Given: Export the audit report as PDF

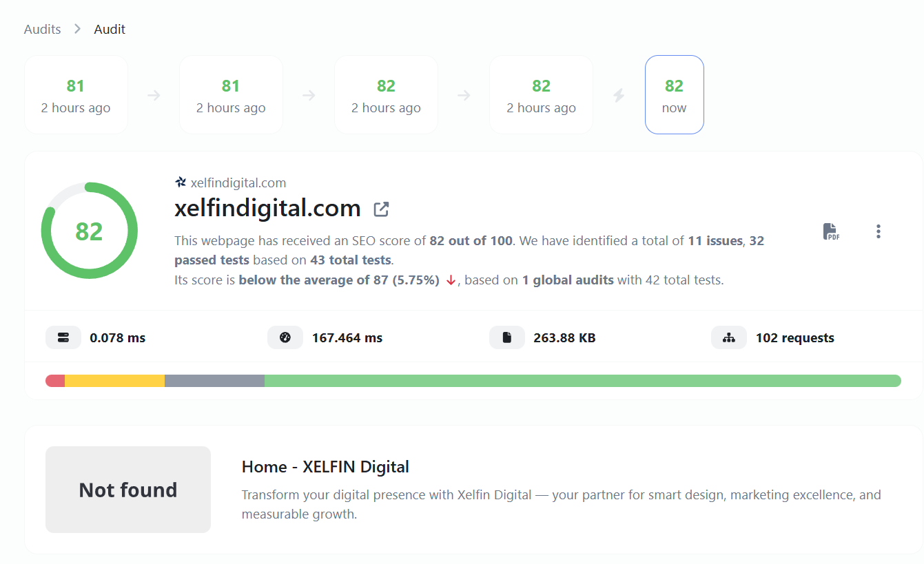Looking at the screenshot, I should click(x=830, y=231).
